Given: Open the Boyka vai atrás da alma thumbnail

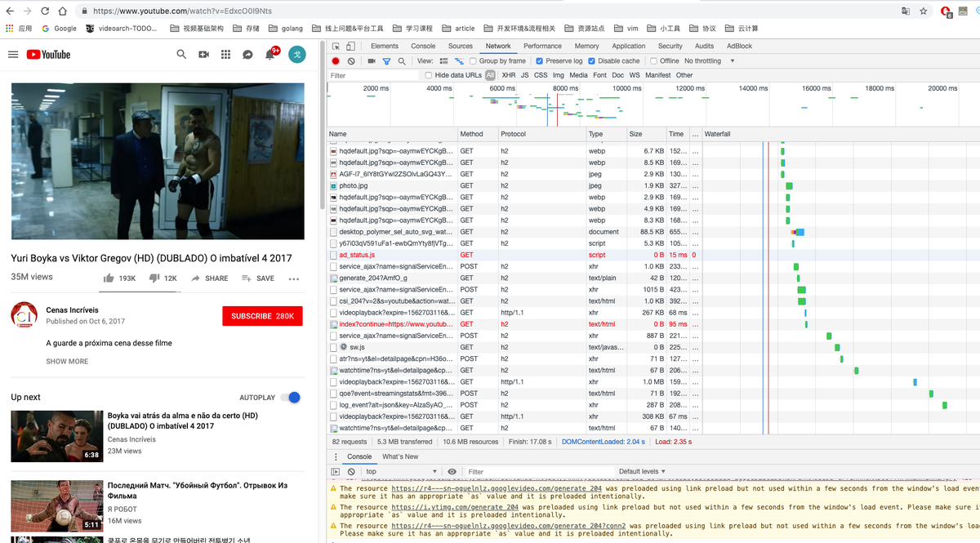Looking at the screenshot, I should pyautogui.click(x=57, y=436).
